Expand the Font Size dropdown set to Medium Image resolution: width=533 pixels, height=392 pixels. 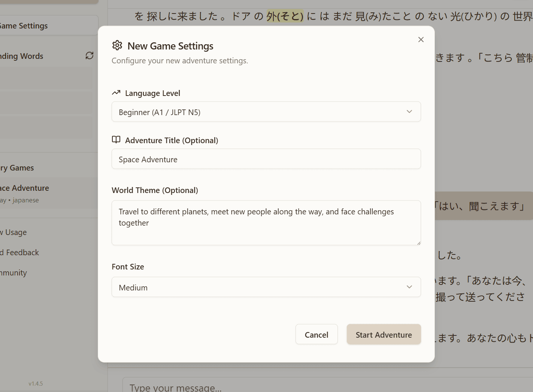[266, 287]
